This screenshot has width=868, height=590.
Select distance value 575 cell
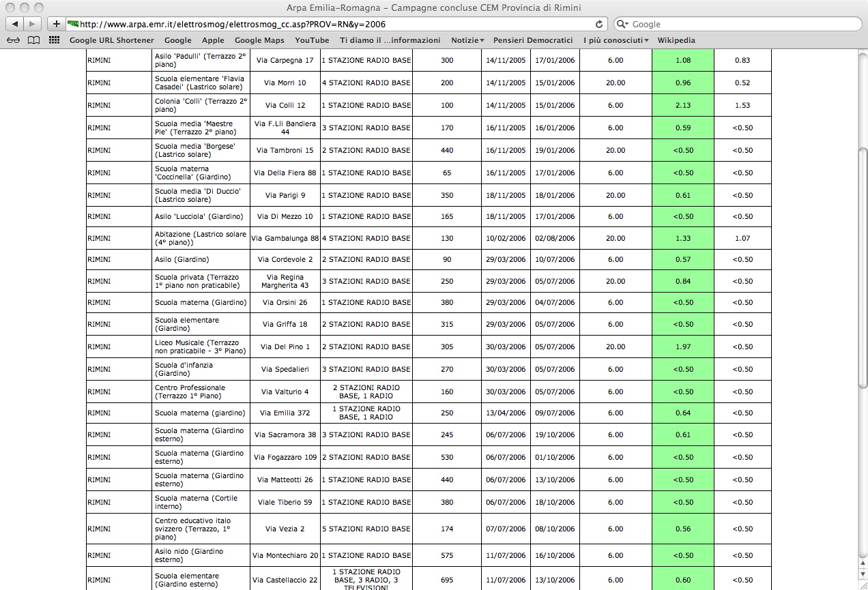click(447, 555)
